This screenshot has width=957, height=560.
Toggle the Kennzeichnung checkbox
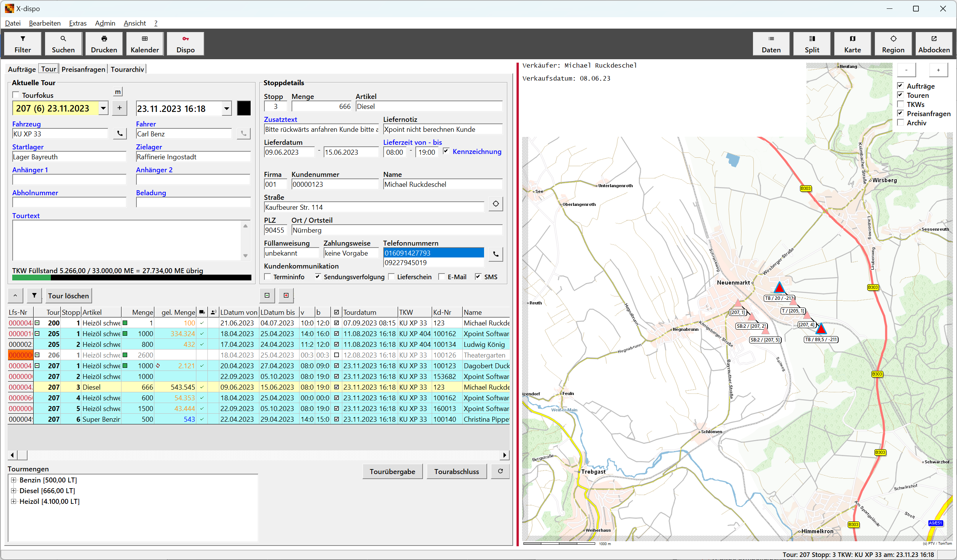click(445, 151)
